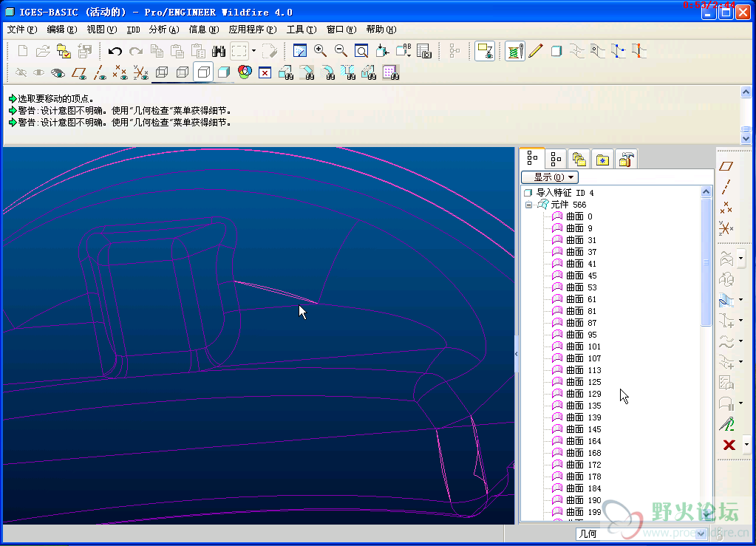
Task: Click the Set working directory folder icon
Action: tap(64, 51)
